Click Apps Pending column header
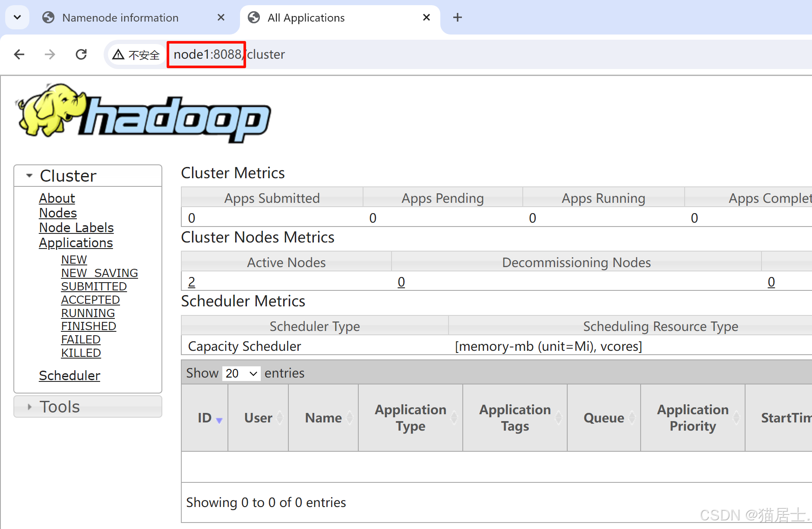This screenshot has width=812, height=529. click(442, 198)
